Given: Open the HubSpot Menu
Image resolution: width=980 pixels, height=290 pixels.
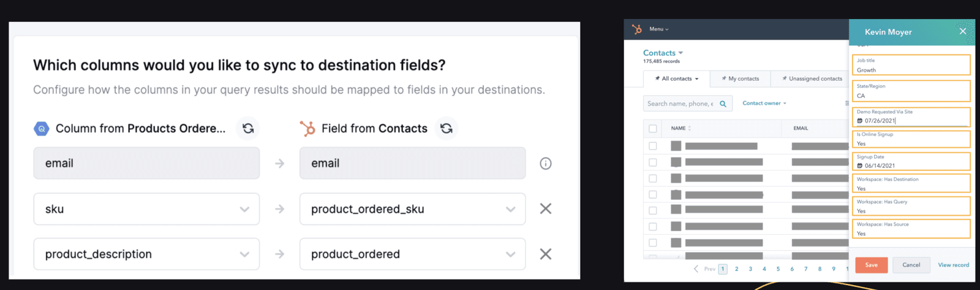Looking at the screenshot, I should click(x=658, y=29).
